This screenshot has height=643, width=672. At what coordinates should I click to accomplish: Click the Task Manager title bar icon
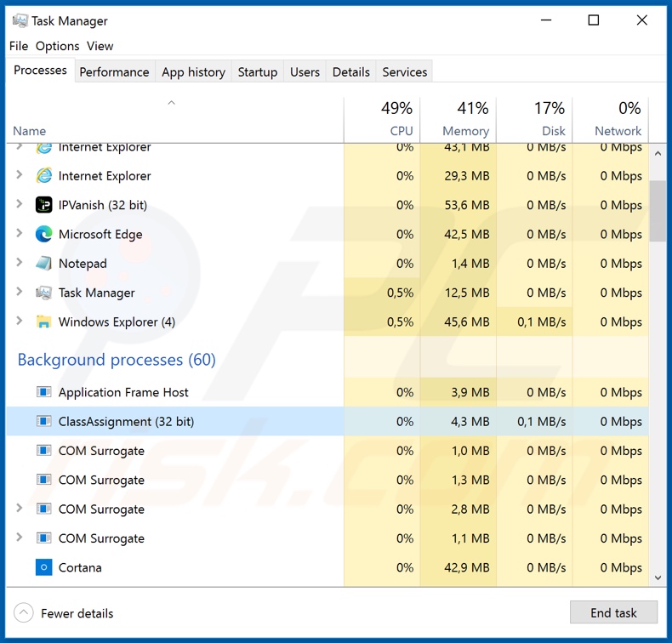pyautogui.click(x=20, y=20)
